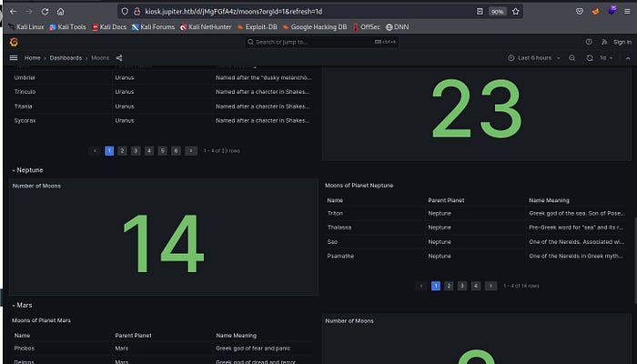The height and width of the screenshot is (364, 637).
Task: Open Google Hacking DB bookmark
Action: (315, 26)
